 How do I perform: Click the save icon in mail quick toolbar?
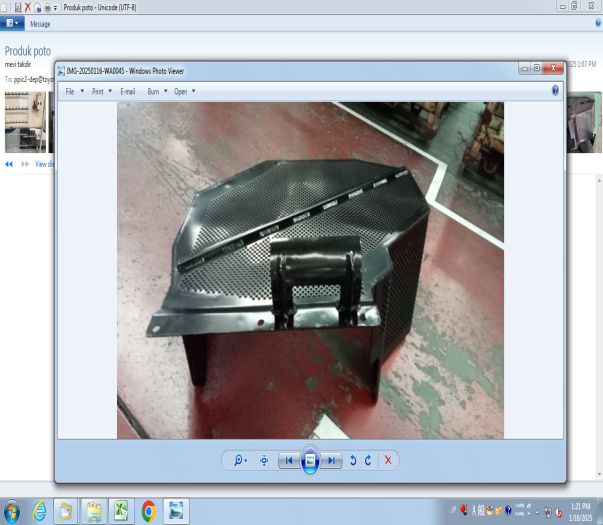[18, 7]
